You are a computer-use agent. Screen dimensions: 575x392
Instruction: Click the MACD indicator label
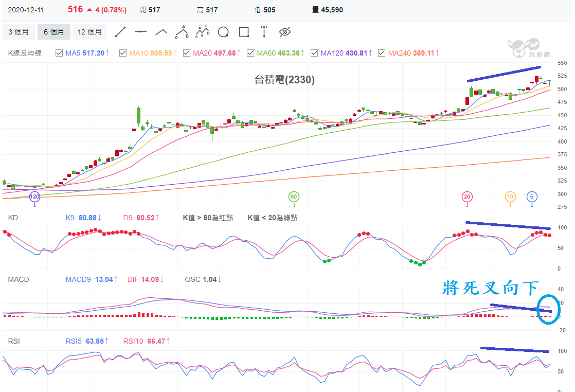(x=19, y=279)
